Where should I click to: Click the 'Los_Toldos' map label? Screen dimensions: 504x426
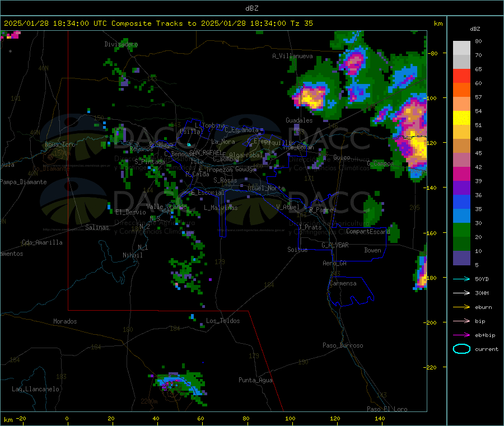click(223, 321)
